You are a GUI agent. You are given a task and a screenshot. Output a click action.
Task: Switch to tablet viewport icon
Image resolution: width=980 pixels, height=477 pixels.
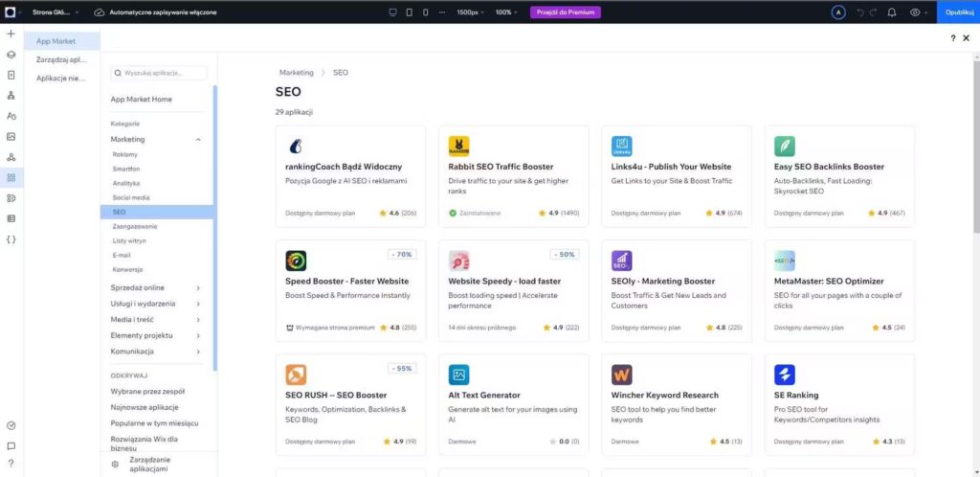(x=409, y=11)
